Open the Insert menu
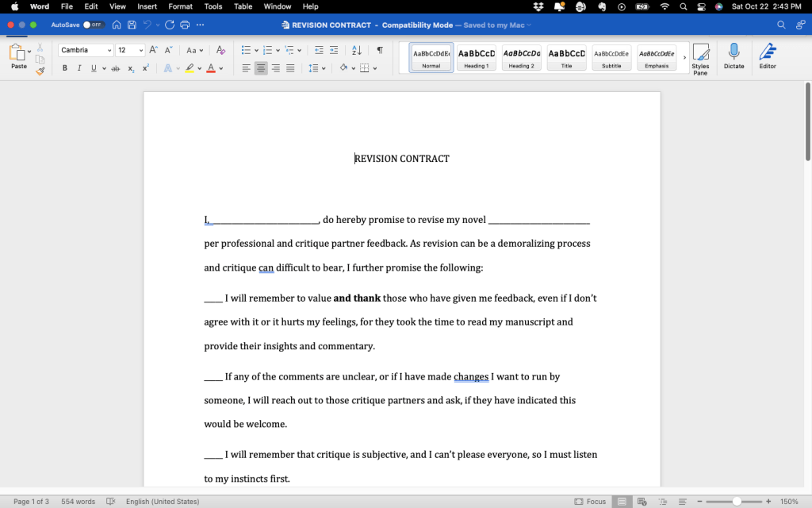The height and width of the screenshot is (508, 812). point(147,6)
